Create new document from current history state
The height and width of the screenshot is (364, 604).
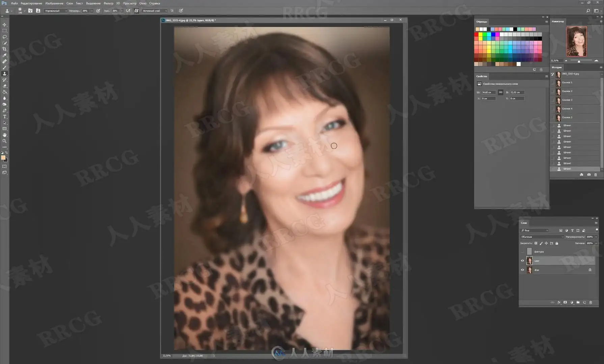[x=581, y=175]
